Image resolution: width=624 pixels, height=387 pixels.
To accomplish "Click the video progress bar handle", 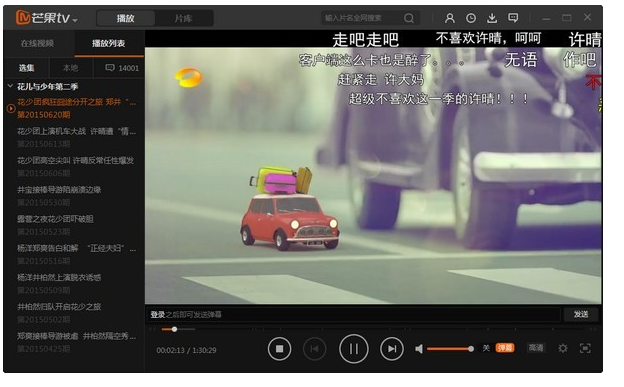I will coord(174,329).
